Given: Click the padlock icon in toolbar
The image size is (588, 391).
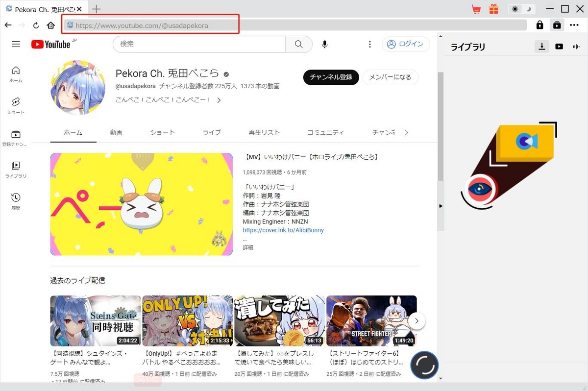Looking at the screenshot, I should click(x=539, y=25).
